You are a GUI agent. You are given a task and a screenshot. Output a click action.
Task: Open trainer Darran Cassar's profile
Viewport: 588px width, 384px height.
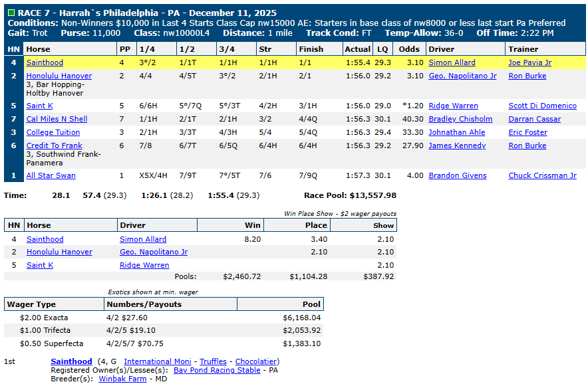click(534, 119)
